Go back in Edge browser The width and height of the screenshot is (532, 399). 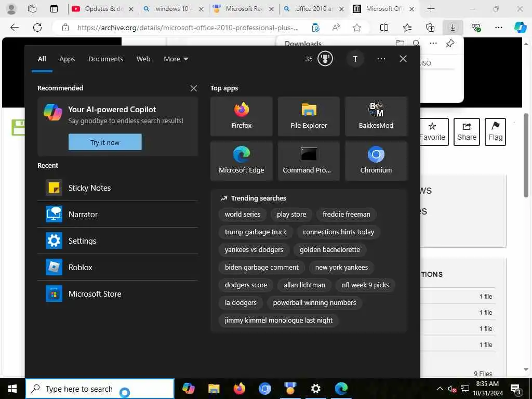click(x=15, y=28)
